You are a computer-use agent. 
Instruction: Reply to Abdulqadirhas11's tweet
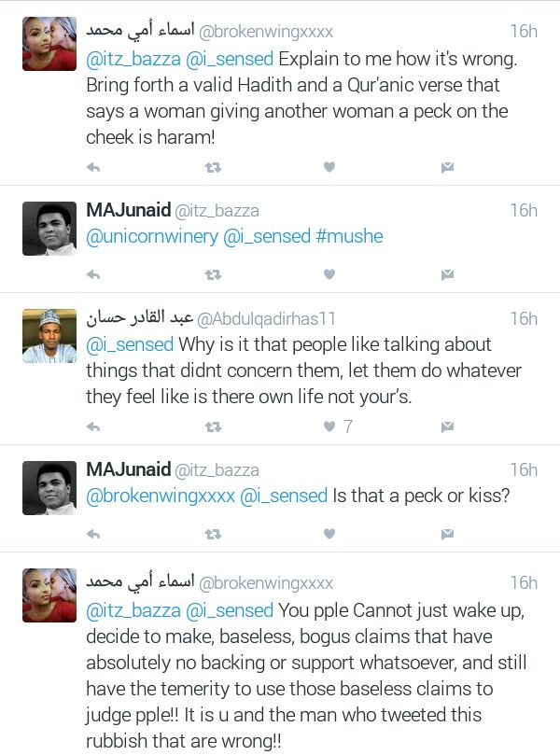(93, 426)
